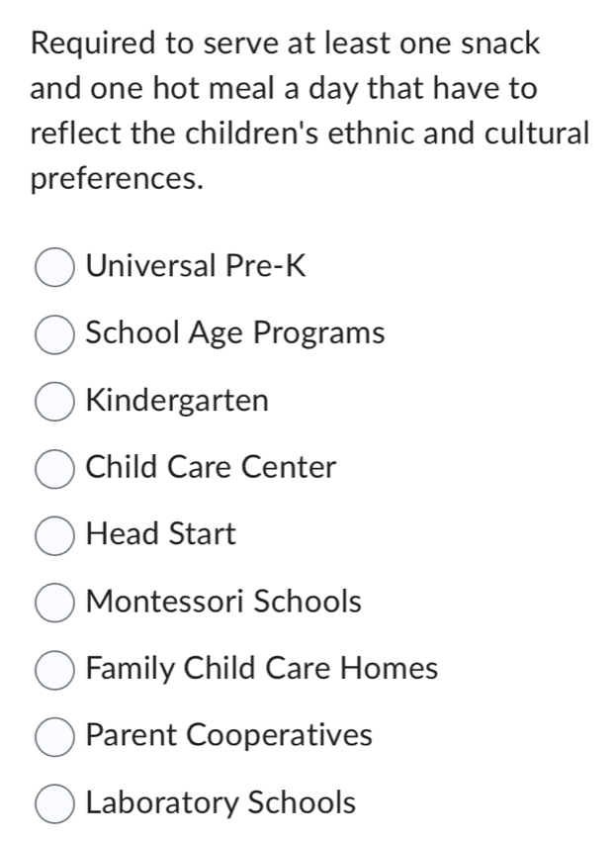Screen dimensions: 616x843
Task: Mark the Kindergarten radio button
Action: pyautogui.click(x=55, y=402)
